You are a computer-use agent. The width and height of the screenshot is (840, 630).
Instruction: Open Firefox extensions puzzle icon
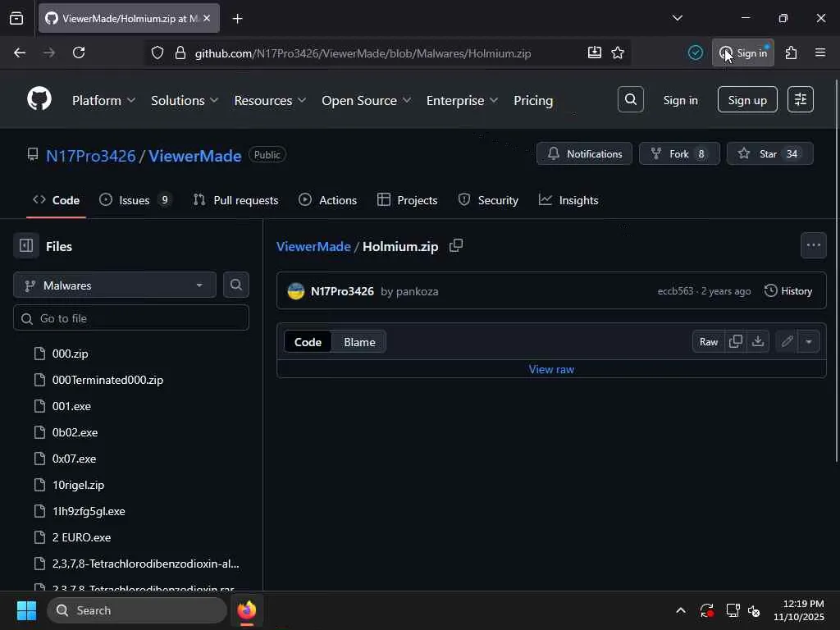pyautogui.click(x=792, y=52)
